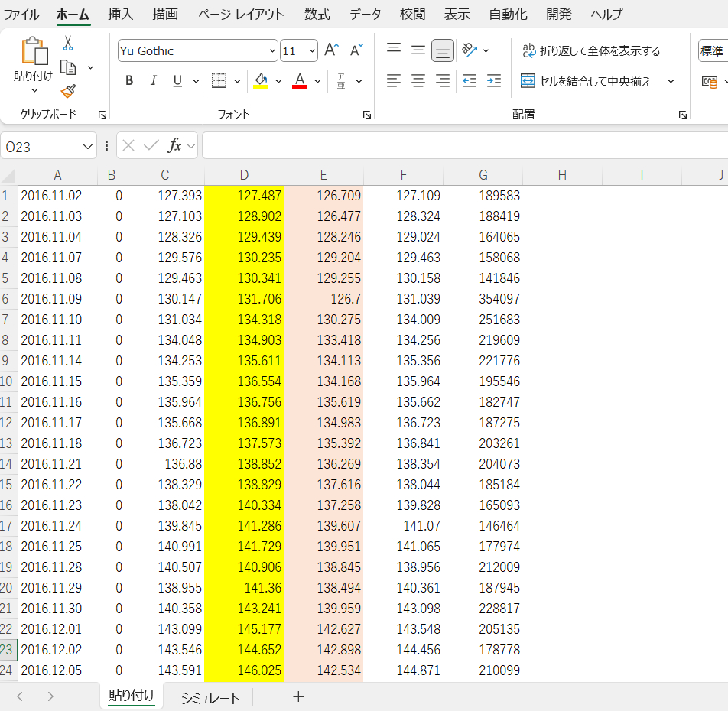This screenshot has height=711, width=728.
Task: Apply Italic formatting to the cell
Action: point(154,80)
